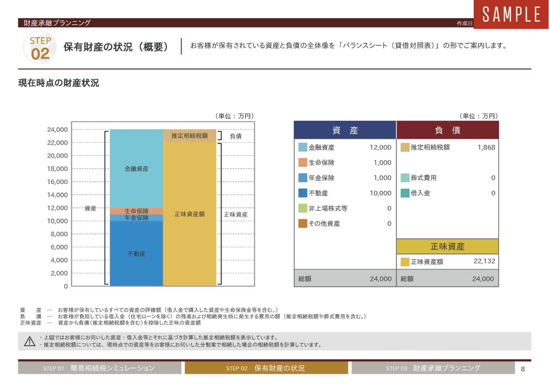Click the 保有財産の状況（概要）title
Screen dimensions: 550x392
pyautogui.click(x=117, y=47)
